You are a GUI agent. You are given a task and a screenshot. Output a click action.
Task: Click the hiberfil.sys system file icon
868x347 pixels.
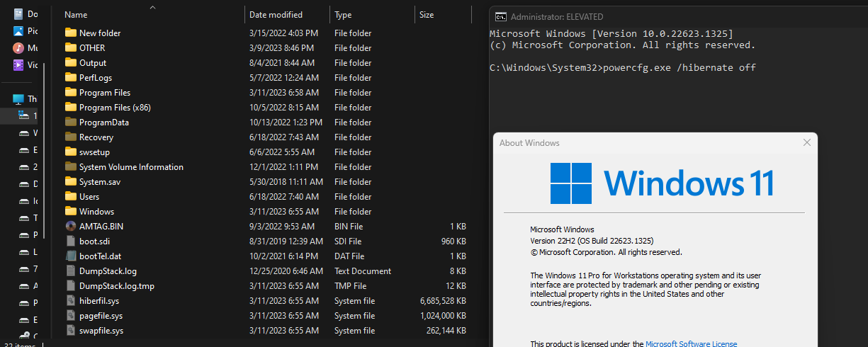pos(70,300)
